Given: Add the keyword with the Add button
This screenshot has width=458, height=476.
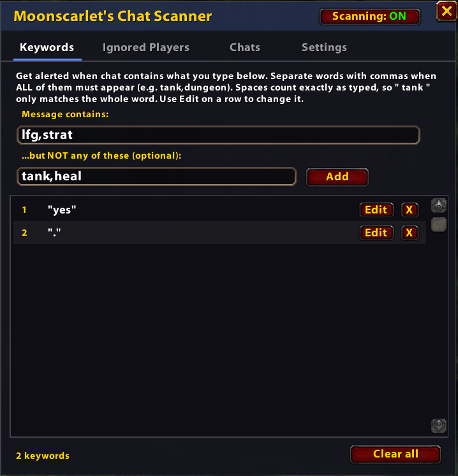Looking at the screenshot, I should (x=337, y=177).
